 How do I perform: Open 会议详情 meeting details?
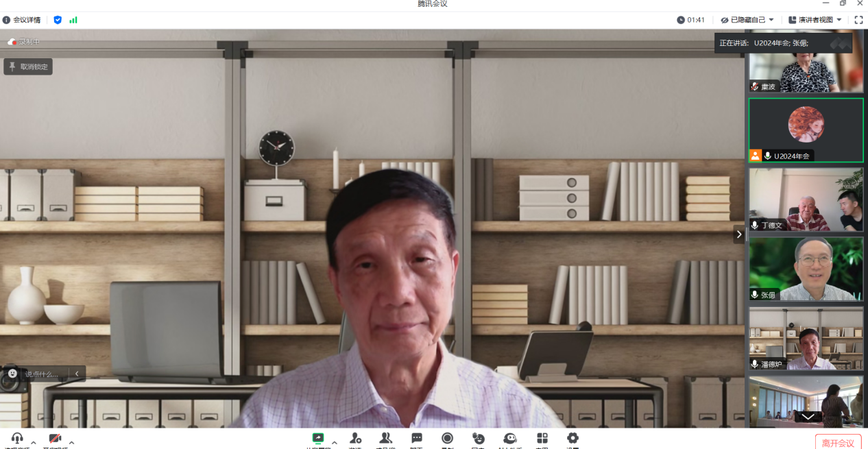[x=22, y=20]
